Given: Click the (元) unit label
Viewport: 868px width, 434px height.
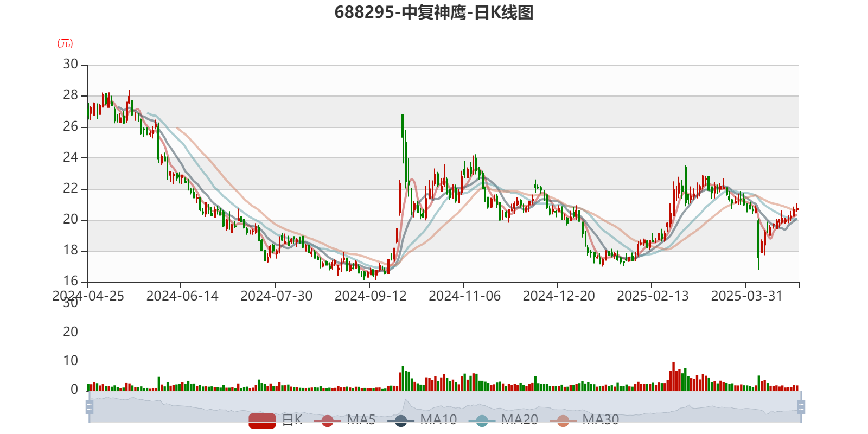Looking at the screenshot, I should tap(65, 43).
